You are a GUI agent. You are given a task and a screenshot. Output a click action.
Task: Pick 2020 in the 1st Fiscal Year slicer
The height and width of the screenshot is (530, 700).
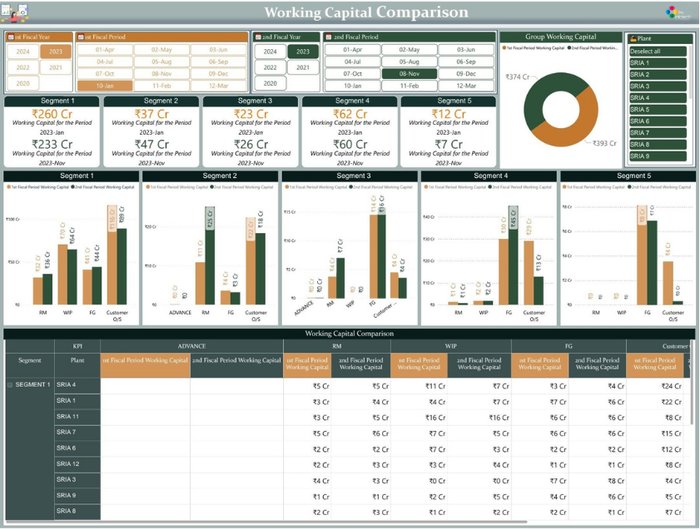tap(23, 83)
